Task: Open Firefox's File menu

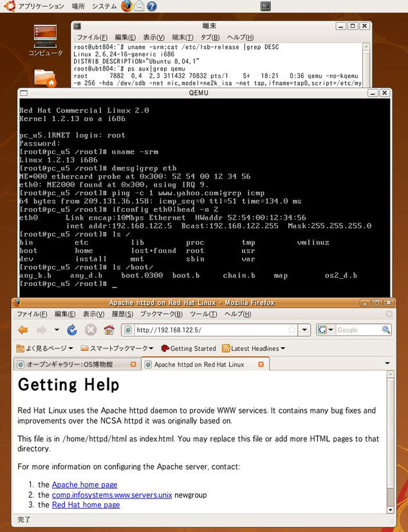Action: [32, 314]
